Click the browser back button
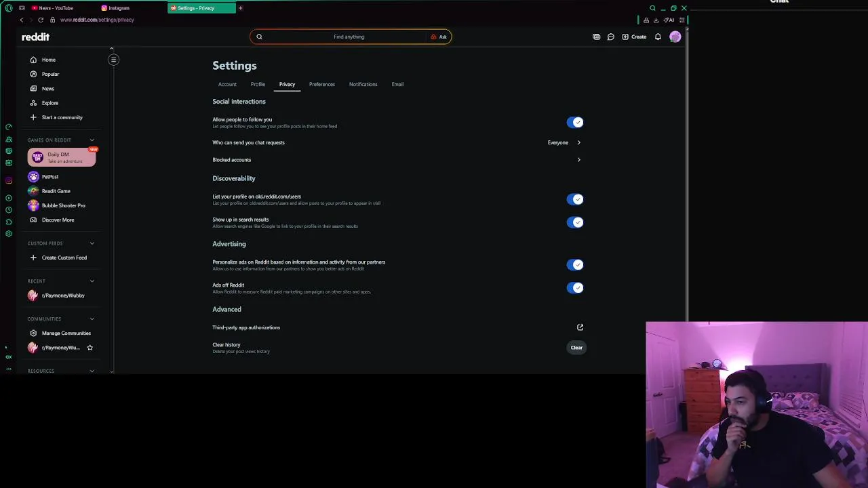The width and height of the screenshot is (868, 488). [x=21, y=20]
